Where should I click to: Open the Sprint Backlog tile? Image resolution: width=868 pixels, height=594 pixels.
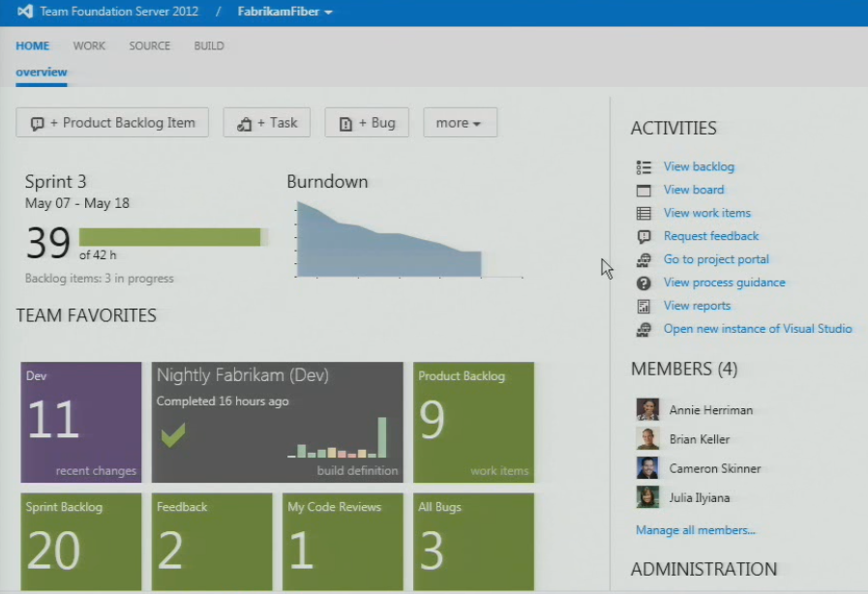point(81,542)
